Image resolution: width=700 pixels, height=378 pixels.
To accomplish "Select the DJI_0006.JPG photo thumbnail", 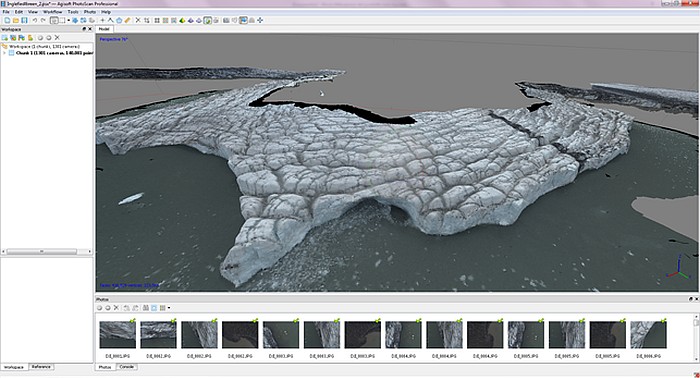I will [648, 334].
